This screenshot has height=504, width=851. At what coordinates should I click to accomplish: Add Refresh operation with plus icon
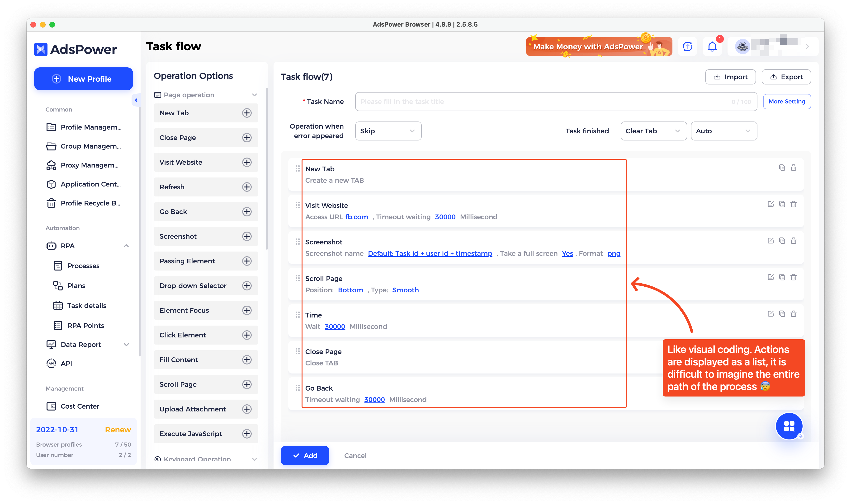[x=247, y=187]
